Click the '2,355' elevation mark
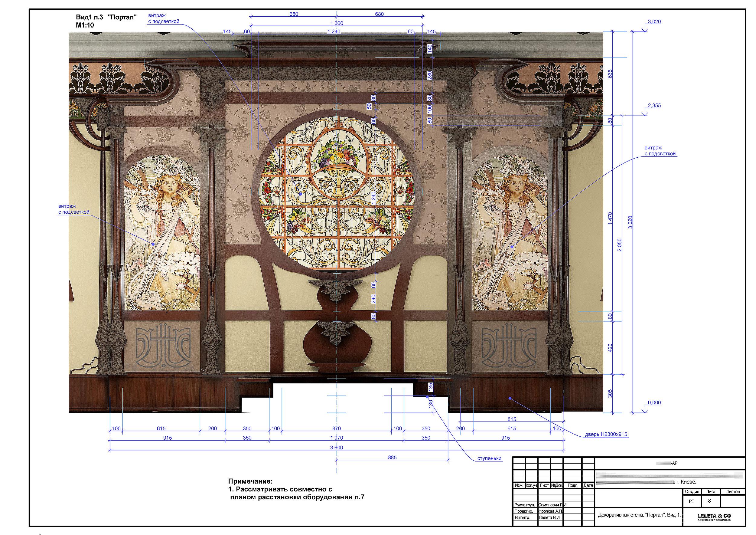 tap(654, 106)
